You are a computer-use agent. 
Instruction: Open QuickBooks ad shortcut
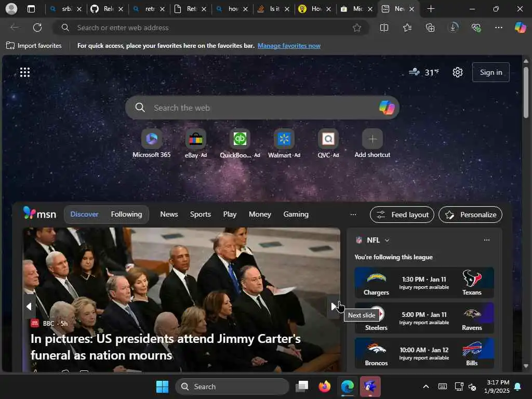[240, 144]
